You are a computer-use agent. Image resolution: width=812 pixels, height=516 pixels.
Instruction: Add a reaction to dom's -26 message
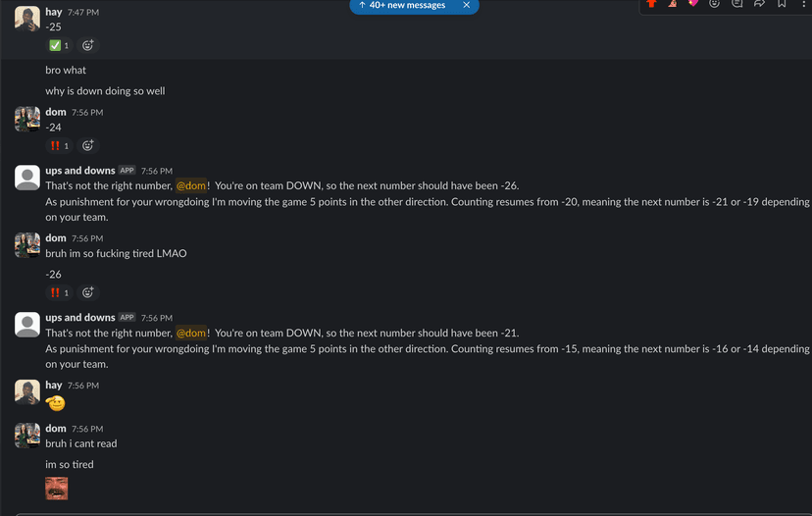coord(88,292)
